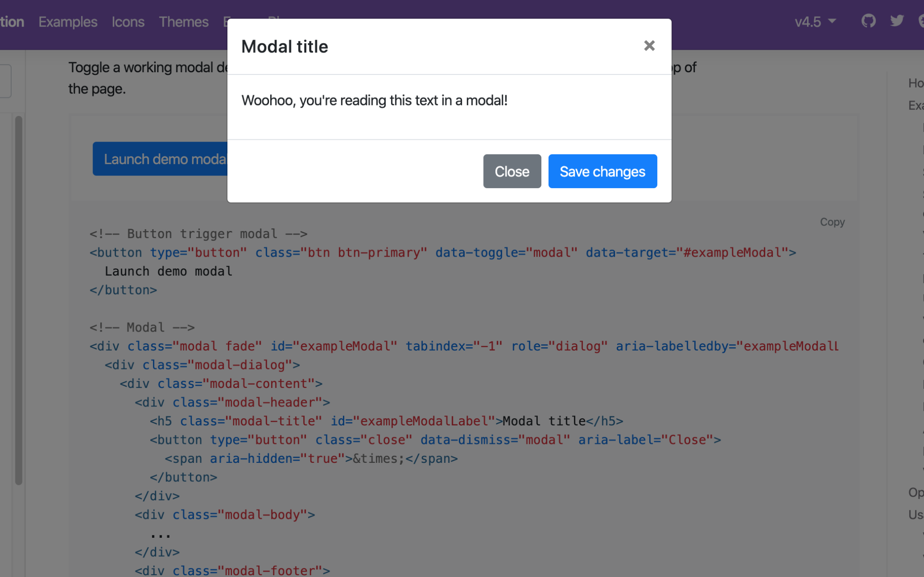Click the partially visible icon right of Twitter
The image size is (924, 577).
tap(920, 21)
